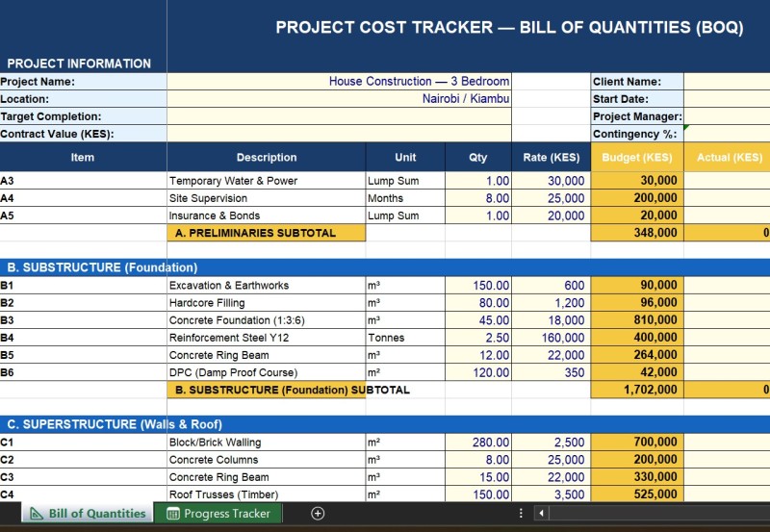Screen dimensions: 770x532
Task: Click the 'Roof Trusses (Timber)' cell
Action: pyautogui.click(x=267, y=494)
